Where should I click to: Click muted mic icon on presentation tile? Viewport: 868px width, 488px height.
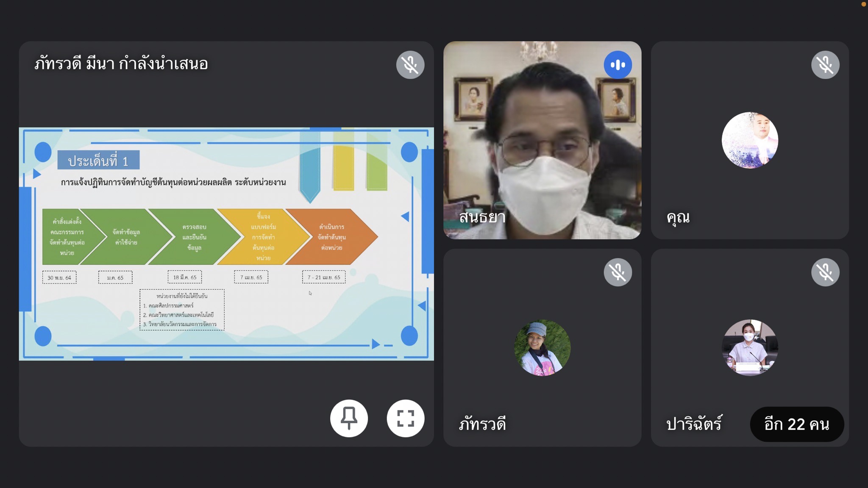coord(410,65)
